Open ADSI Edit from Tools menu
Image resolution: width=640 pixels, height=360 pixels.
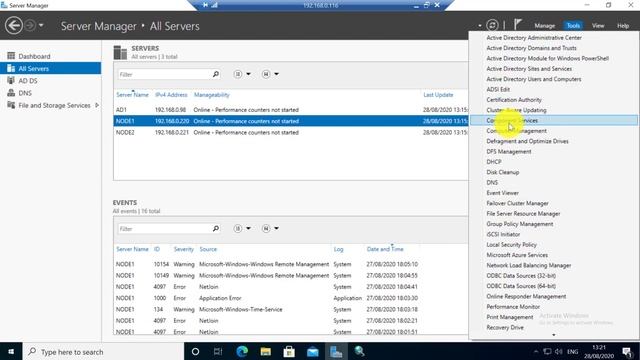[x=498, y=89]
